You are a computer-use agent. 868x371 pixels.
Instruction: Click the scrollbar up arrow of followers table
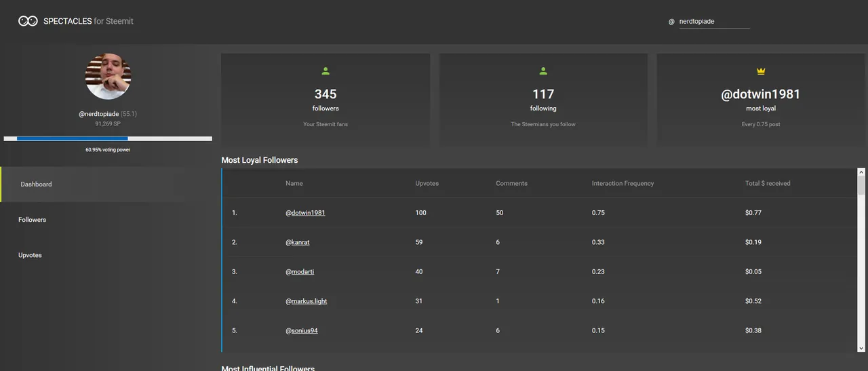tap(861, 172)
